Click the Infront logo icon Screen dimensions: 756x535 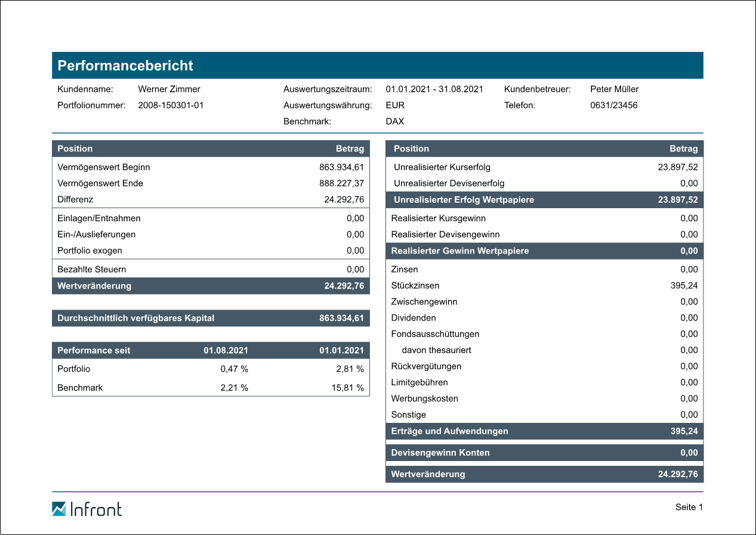[59, 509]
